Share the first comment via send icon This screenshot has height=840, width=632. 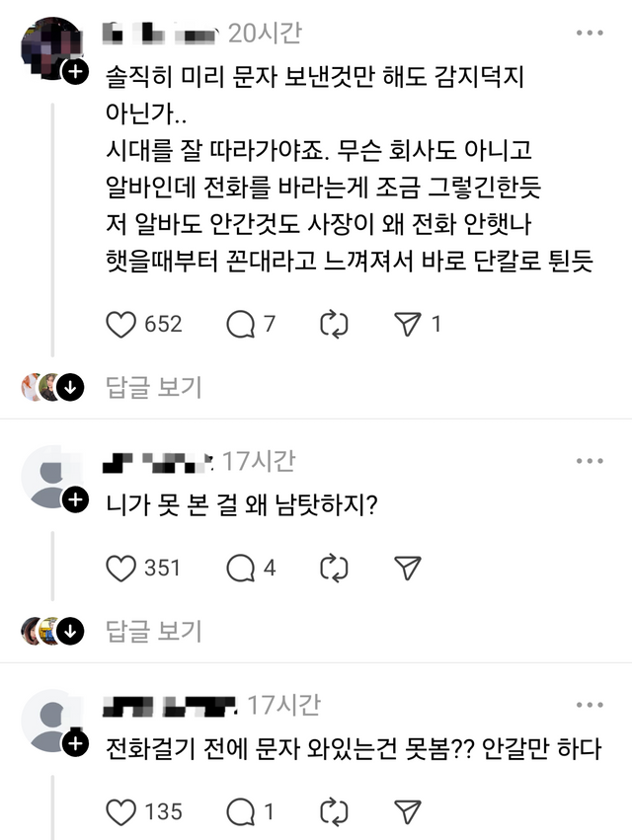(407, 325)
